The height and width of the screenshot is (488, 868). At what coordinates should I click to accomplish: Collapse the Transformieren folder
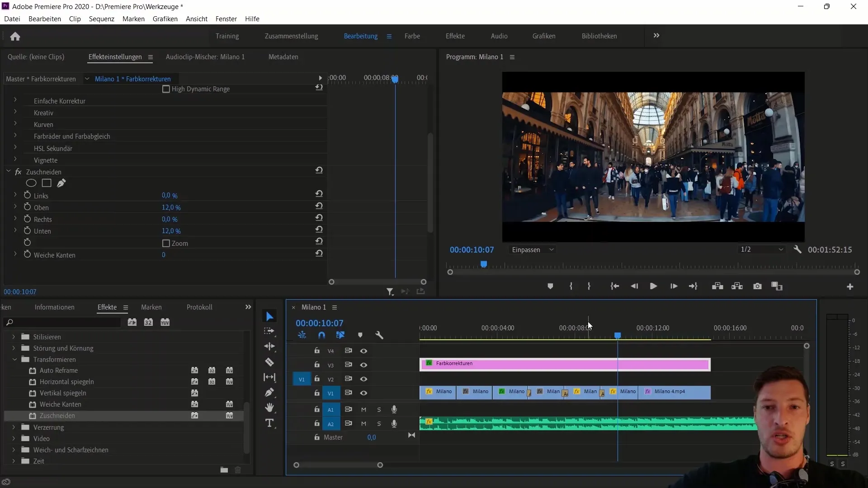14,359
